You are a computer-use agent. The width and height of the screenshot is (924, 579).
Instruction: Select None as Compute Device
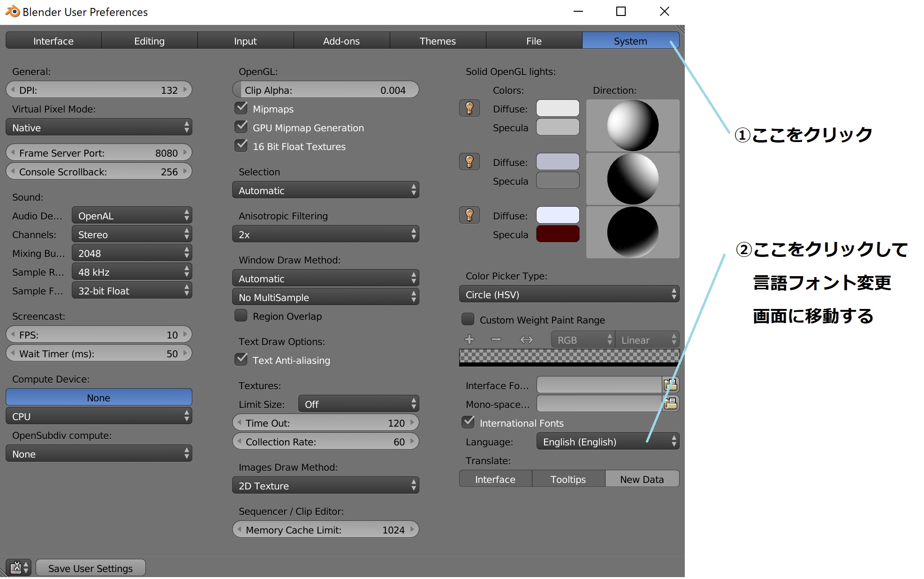pos(99,397)
